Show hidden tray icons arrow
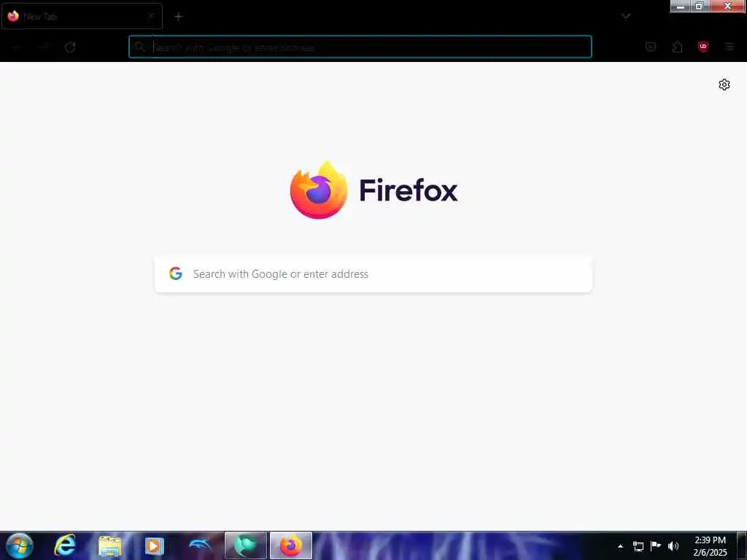Viewport: 747px width, 560px height. coord(620,546)
